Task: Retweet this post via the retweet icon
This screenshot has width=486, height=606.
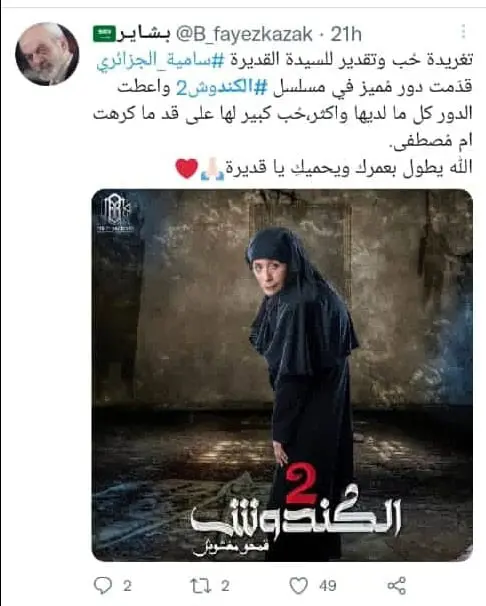Action: point(201,586)
